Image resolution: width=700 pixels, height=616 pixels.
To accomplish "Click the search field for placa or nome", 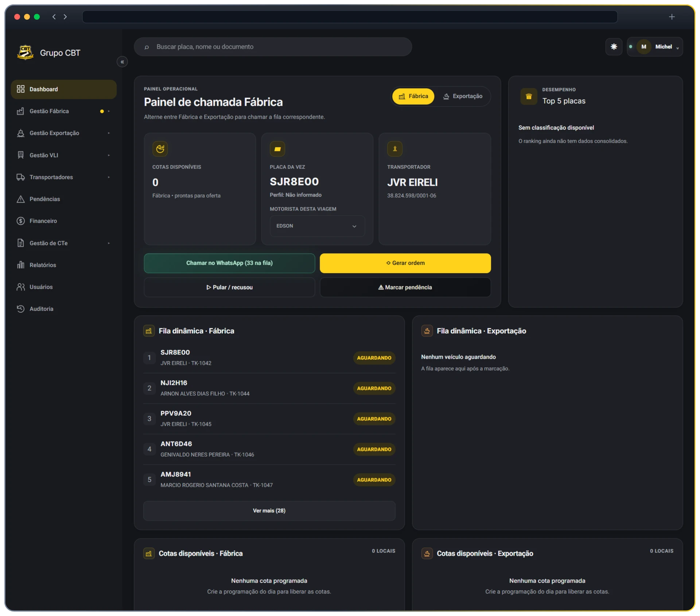I will point(273,47).
